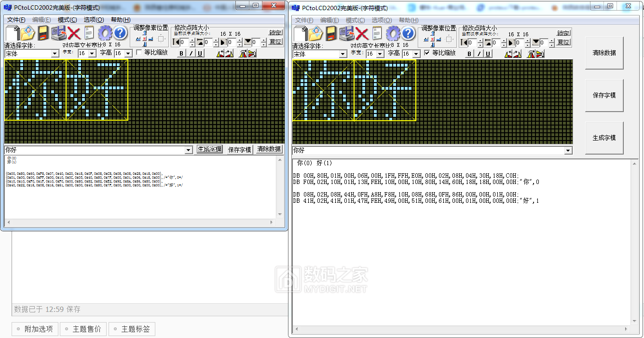Open image folder icon in left window
Image resolution: width=644 pixels, height=338 pixels.
pos(27,33)
